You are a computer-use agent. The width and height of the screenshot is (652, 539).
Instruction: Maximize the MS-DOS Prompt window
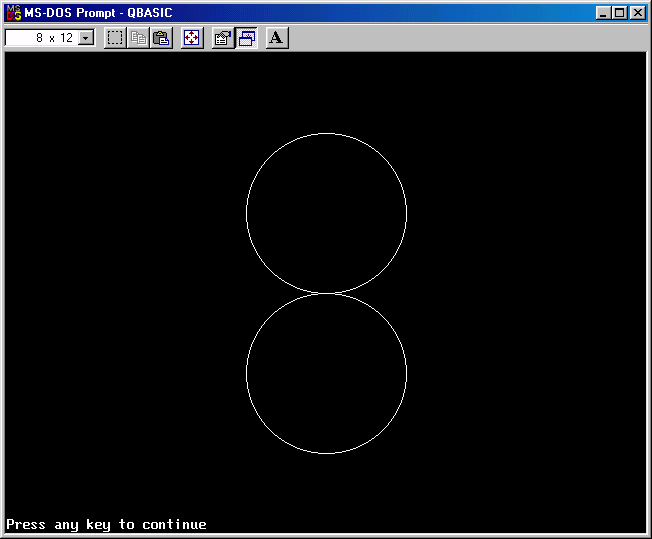pyautogui.click(x=619, y=13)
